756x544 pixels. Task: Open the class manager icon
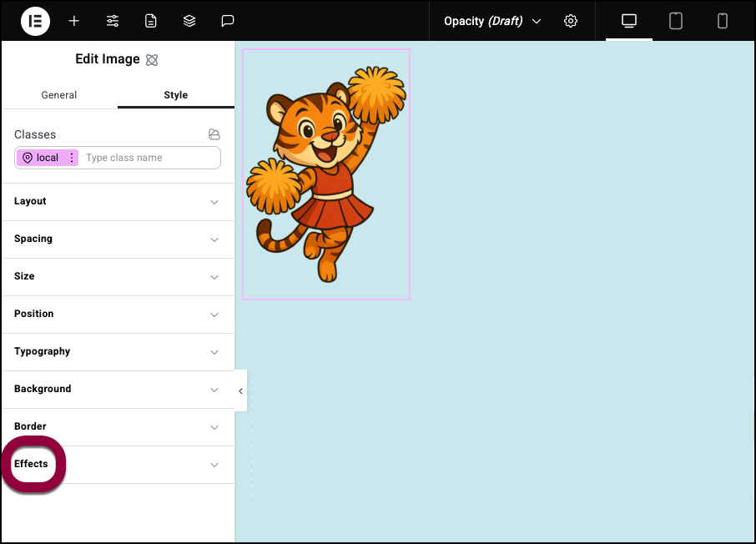(214, 134)
